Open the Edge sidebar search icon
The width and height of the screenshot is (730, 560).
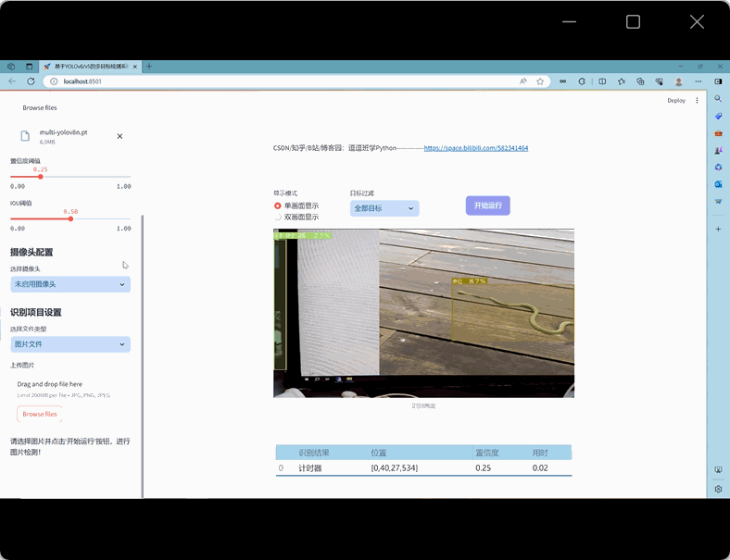pos(718,99)
